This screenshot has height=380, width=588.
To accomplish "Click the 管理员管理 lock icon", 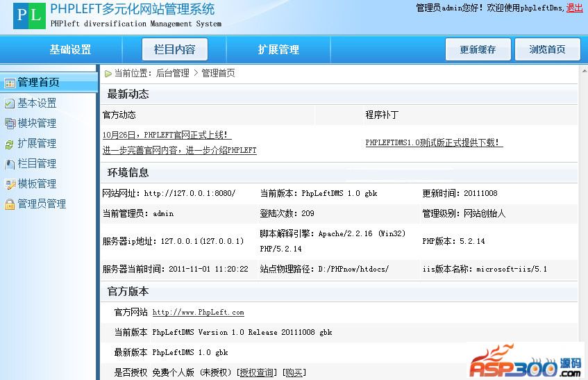I will click(x=10, y=204).
